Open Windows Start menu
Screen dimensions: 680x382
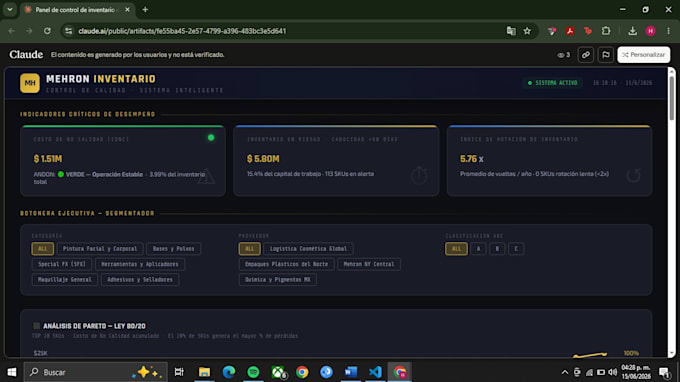tap(12, 372)
